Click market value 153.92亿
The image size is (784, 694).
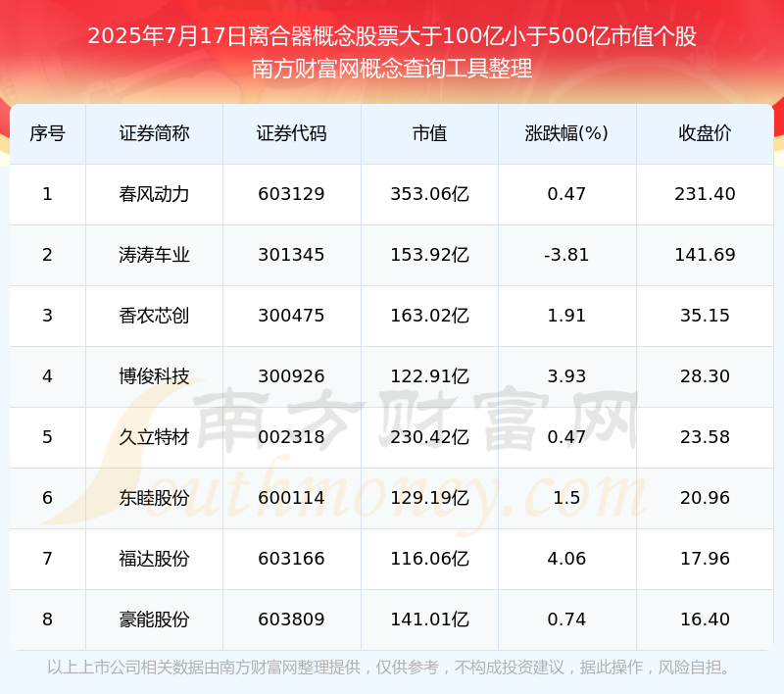pyautogui.click(x=429, y=255)
